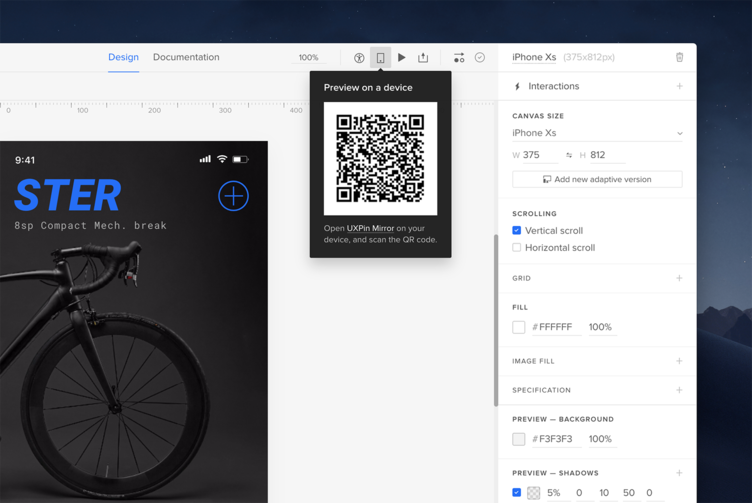
Task: Click the QR code image
Action: click(x=380, y=158)
